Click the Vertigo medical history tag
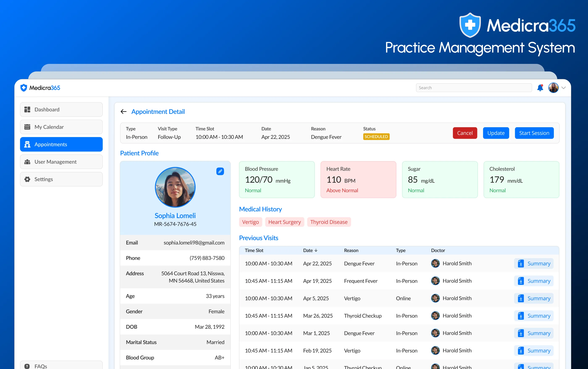This screenshot has width=588, height=369. click(x=251, y=222)
